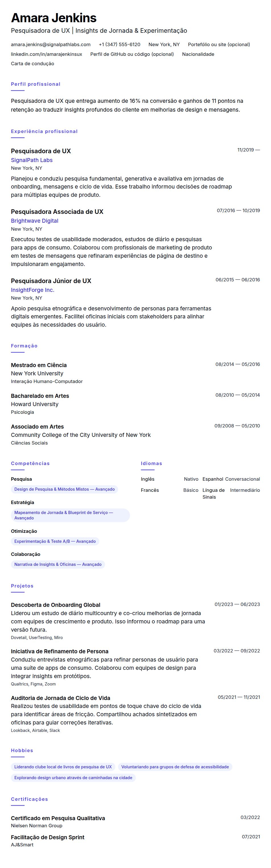Open the Brightwave Digital company link
271x868 pixels.
point(35,221)
